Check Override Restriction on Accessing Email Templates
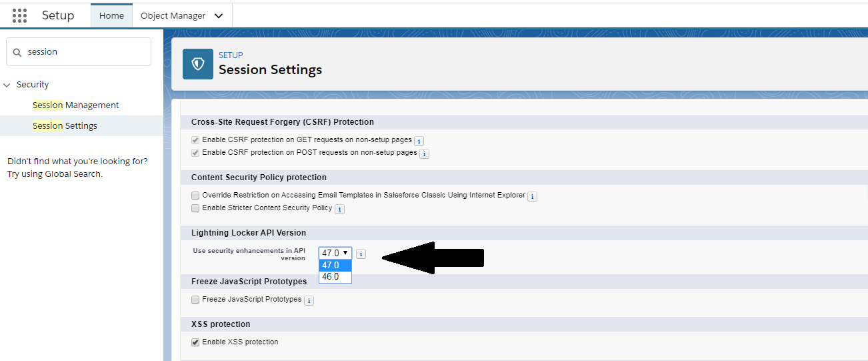The height and width of the screenshot is (361, 868). point(195,196)
